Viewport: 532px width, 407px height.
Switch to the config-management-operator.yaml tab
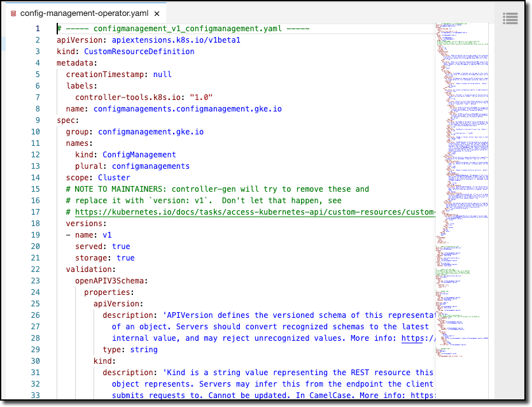[x=83, y=12]
